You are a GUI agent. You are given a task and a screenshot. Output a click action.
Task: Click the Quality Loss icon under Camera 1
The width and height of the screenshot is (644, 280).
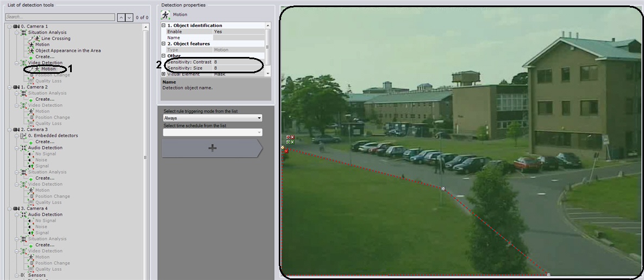(31, 81)
